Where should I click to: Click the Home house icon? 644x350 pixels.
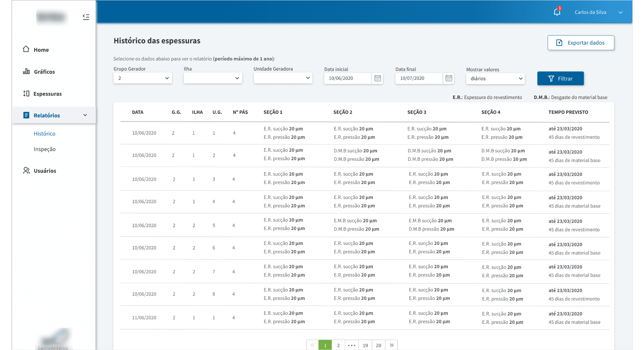pyautogui.click(x=26, y=49)
